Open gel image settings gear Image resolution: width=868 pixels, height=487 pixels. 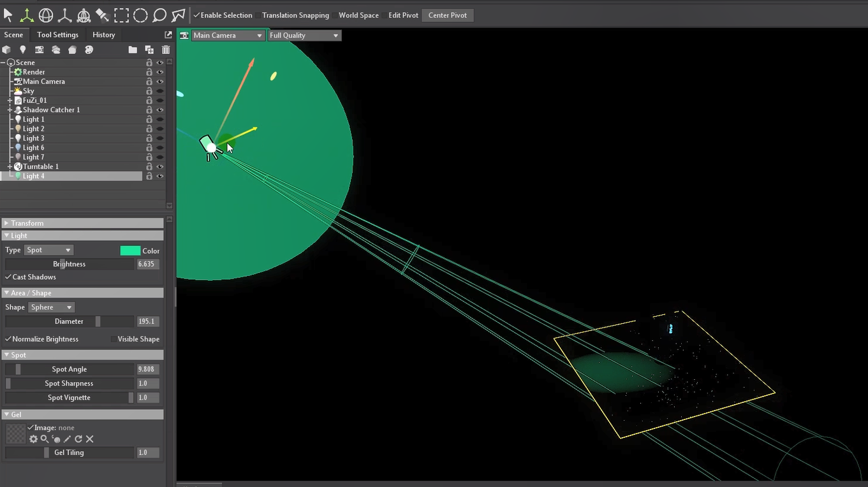pyautogui.click(x=33, y=439)
